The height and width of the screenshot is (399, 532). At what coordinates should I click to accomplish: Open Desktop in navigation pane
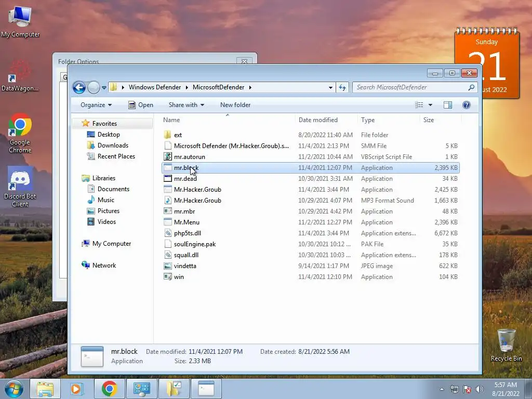(x=109, y=135)
